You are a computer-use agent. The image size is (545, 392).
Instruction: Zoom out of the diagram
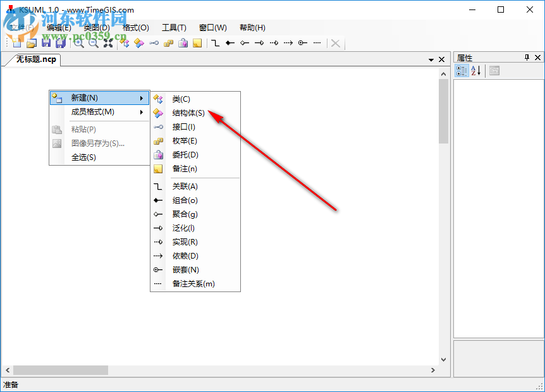tap(92, 43)
